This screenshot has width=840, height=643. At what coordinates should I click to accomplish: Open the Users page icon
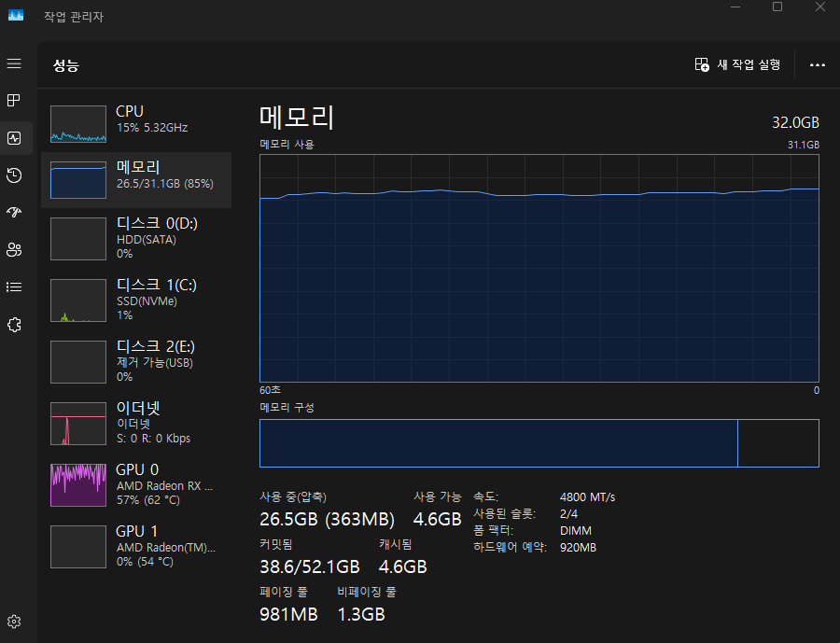point(14,250)
